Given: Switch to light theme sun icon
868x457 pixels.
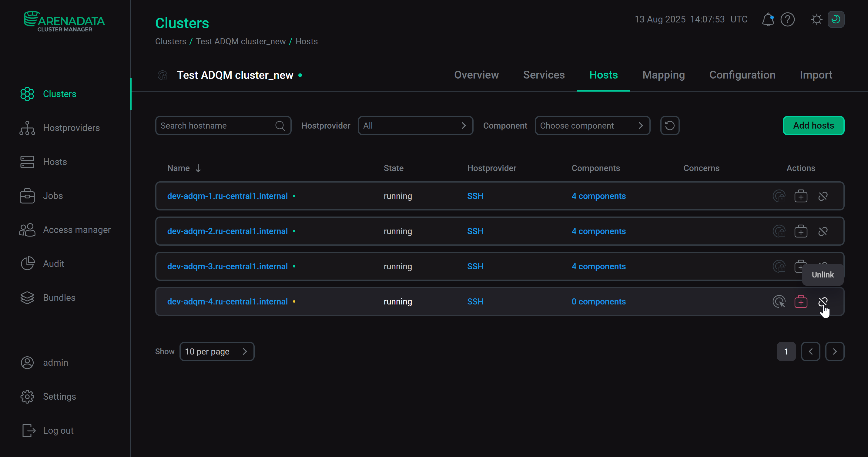Looking at the screenshot, I should tap(816, 19).
